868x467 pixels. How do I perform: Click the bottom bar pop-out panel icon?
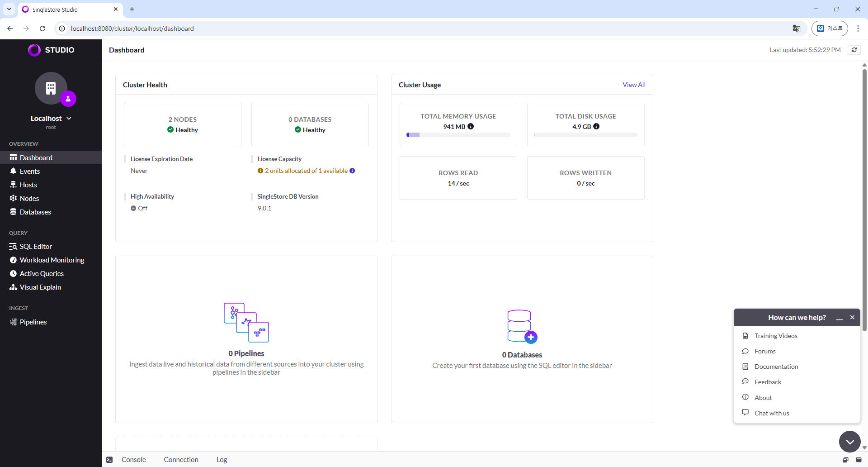[845, 460]
